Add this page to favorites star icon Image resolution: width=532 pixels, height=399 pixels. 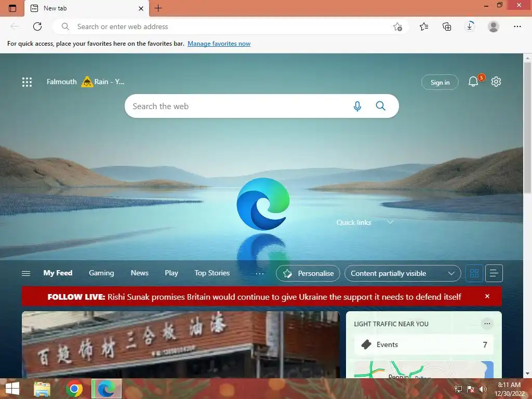tap(397, 26)
